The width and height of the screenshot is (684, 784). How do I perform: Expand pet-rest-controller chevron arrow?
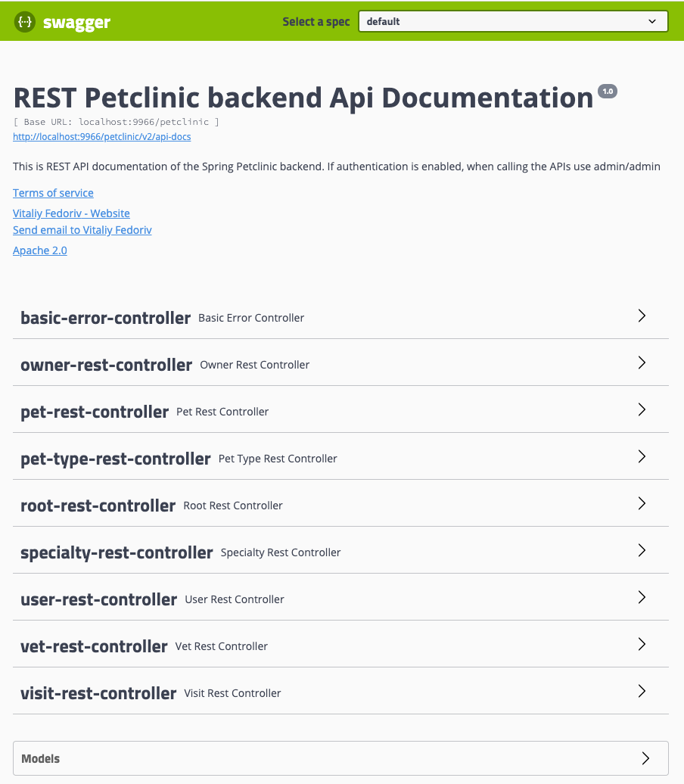click(x=642, y=409)
